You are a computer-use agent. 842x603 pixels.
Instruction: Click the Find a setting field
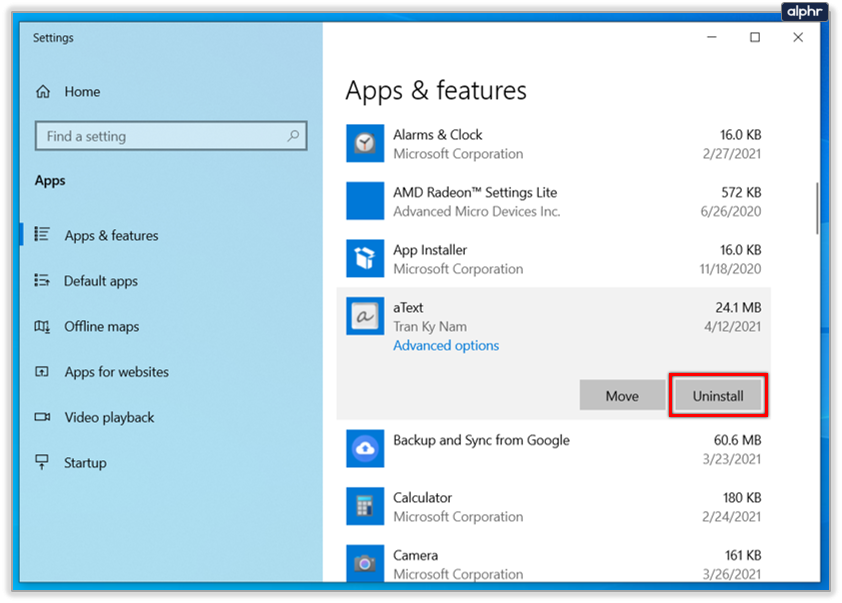coord(171,136)
